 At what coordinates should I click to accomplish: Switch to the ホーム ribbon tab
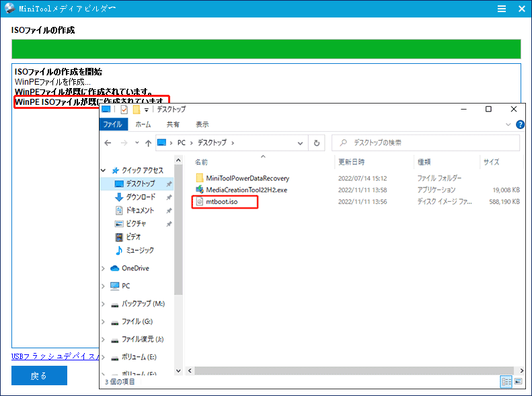[x=143, y=124]
